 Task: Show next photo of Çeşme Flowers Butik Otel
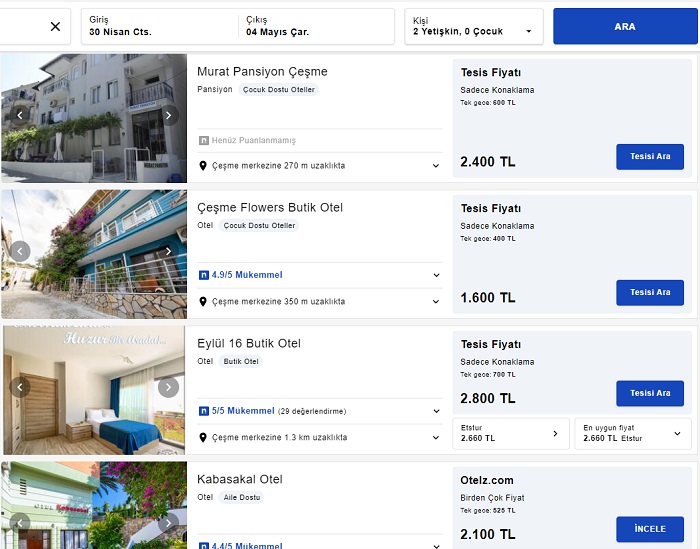(168, 251)
